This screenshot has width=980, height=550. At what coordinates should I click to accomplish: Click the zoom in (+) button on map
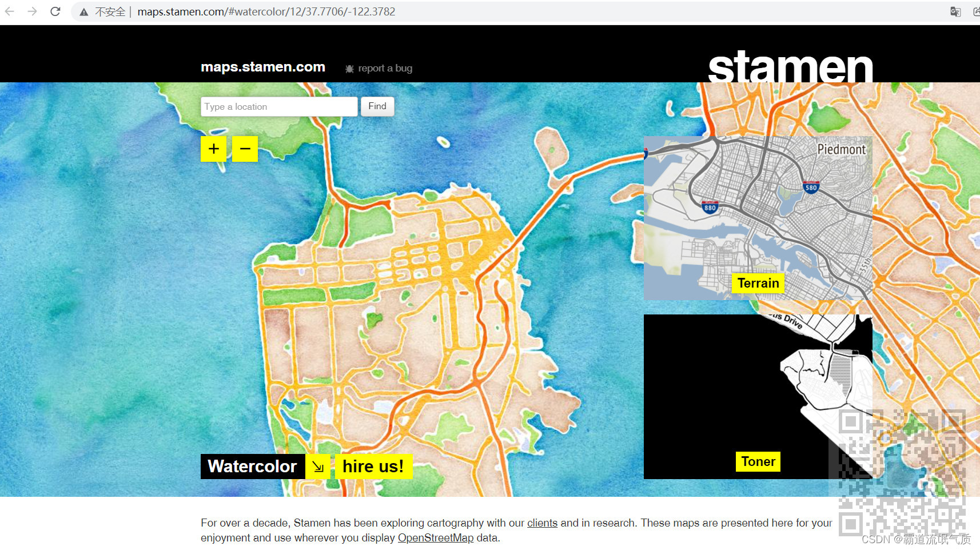[x=213, y=149]
